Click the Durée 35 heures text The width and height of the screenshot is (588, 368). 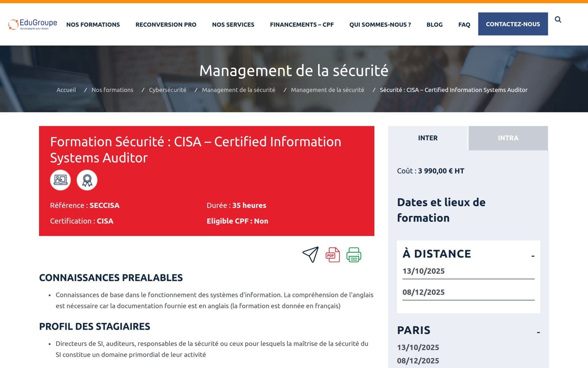(x=236, y=205)
